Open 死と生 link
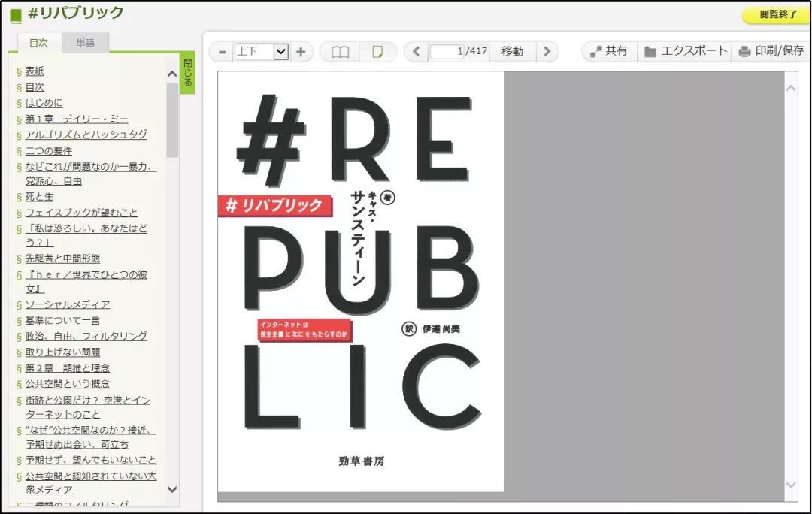Screen dimensions: 812x514 39,197
